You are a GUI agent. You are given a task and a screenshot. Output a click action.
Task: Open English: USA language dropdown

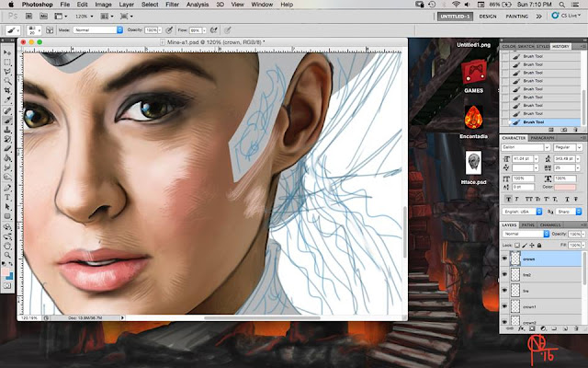tap(522, 212)
